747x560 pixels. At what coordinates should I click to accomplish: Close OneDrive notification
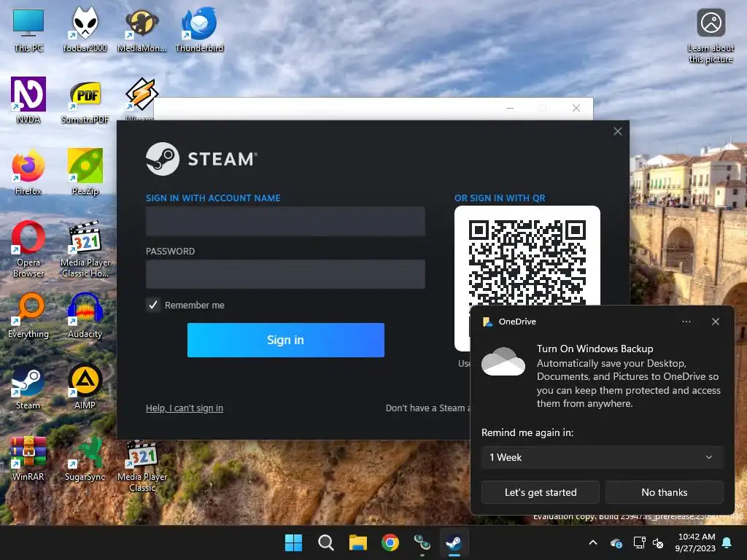pos(715,322)
